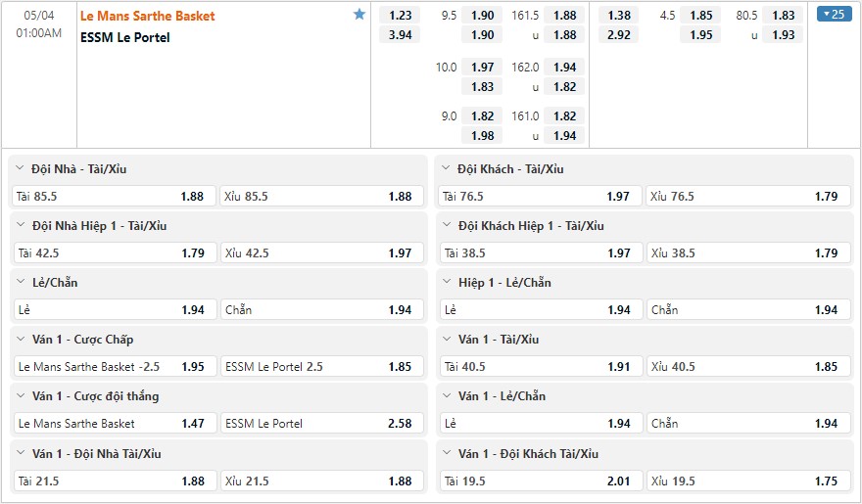Viewport: 862px width, 504px height.
Task: Select first-half 1.38 moneyline odds
Action: [x=618, y=16]
